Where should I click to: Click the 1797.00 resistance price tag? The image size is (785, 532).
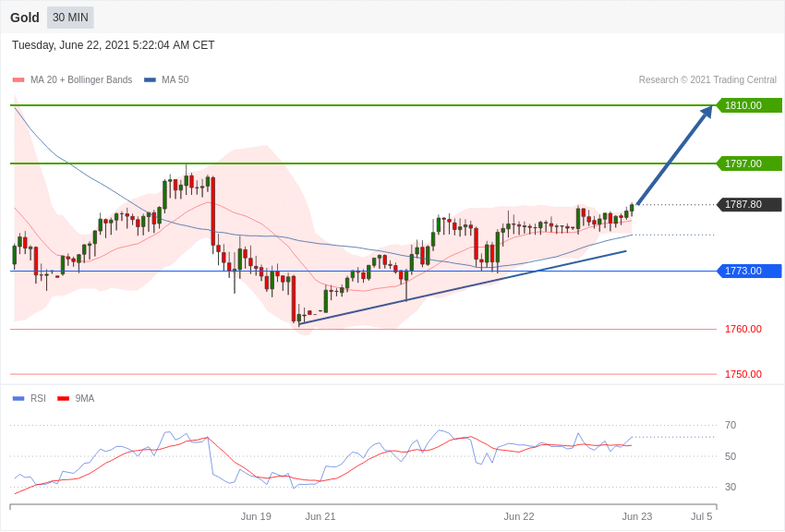[749, 163]
